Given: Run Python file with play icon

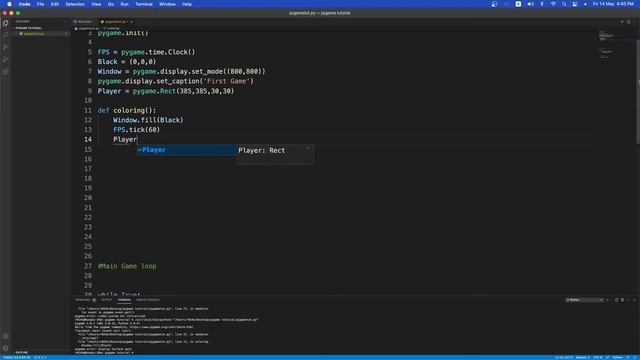Looking at the screenshot, I should [622, 22].
